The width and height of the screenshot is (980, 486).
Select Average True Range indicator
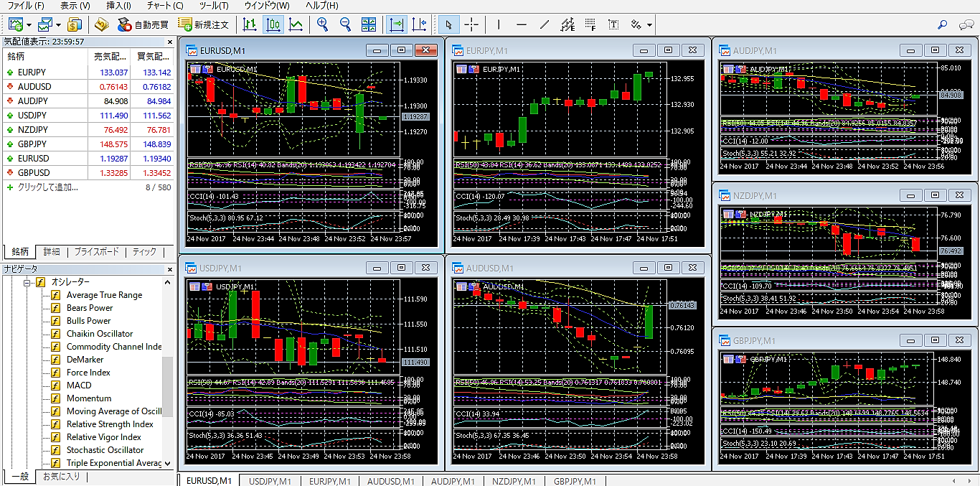(104, 295)
